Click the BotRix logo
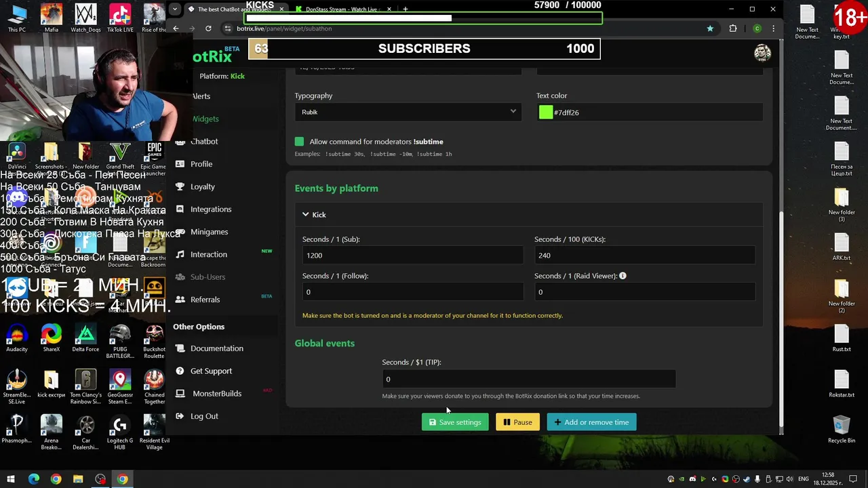Viewport: 868px width, 488px height. [212, 56]
